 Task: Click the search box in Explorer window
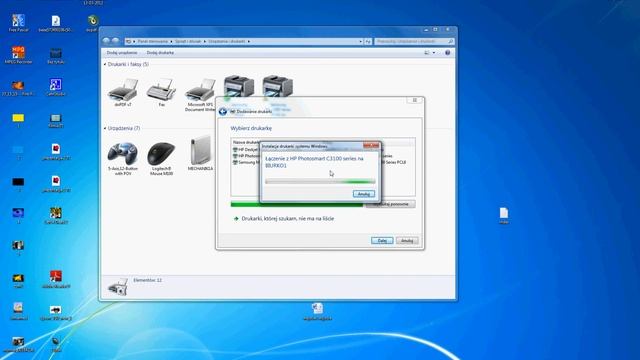[414, 41]
